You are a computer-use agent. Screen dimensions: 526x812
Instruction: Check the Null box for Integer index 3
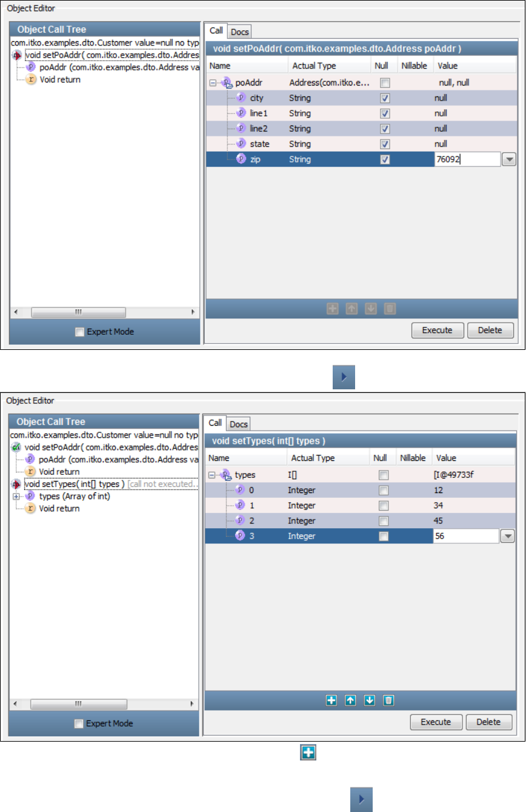click(x=383, y=537)
